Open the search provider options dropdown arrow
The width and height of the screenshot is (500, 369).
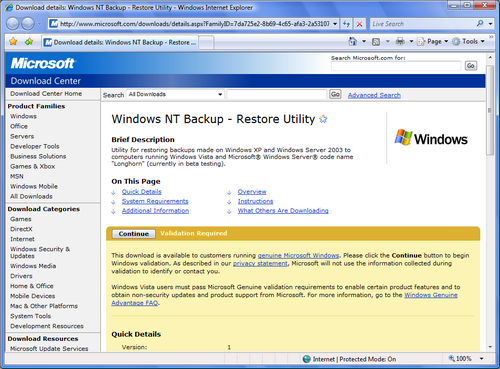pyautogui.click(x=490, y=24)
